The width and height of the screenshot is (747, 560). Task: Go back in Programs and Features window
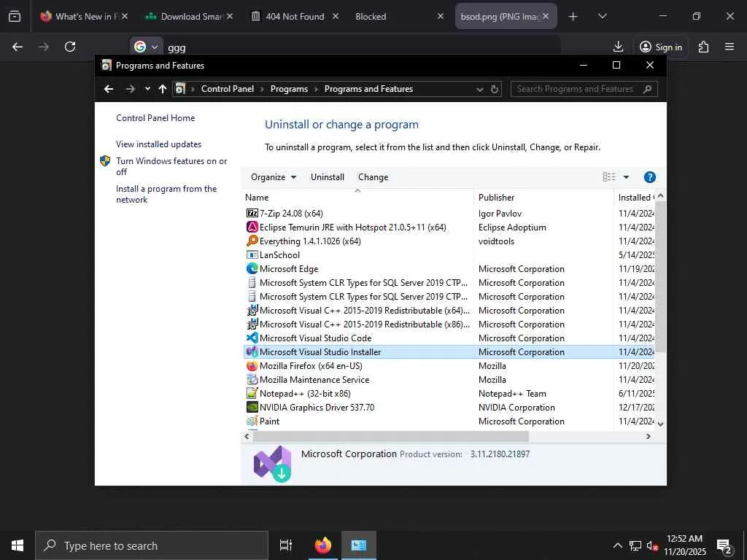click(109, 89)
